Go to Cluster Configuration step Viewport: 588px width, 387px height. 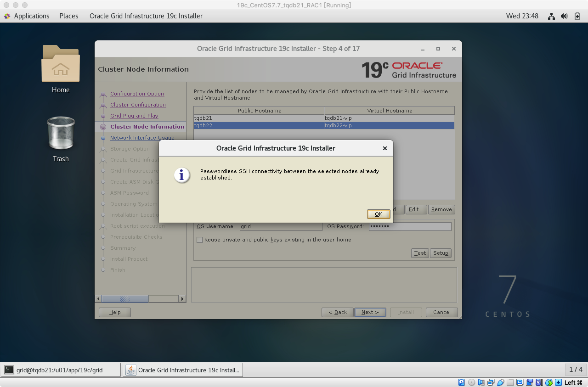[x=138, y=105]
